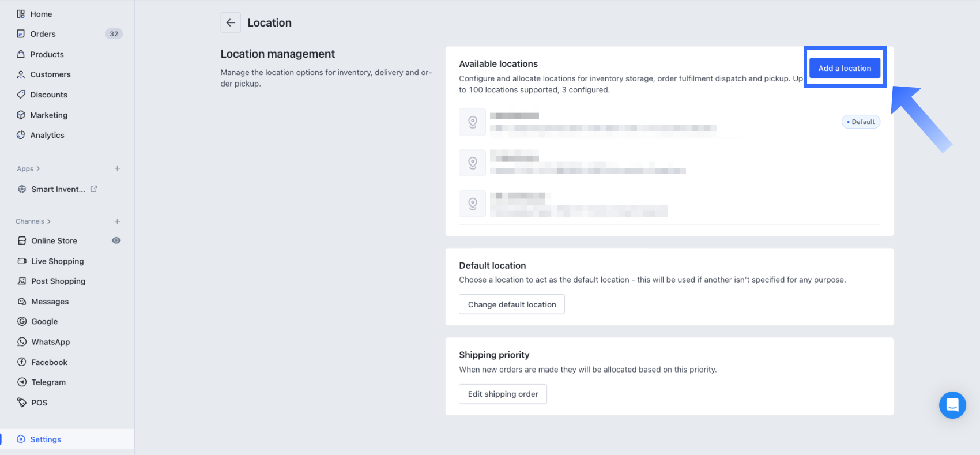
Task: Click Edit shipping order button
Action: click(x=503, y=394)
